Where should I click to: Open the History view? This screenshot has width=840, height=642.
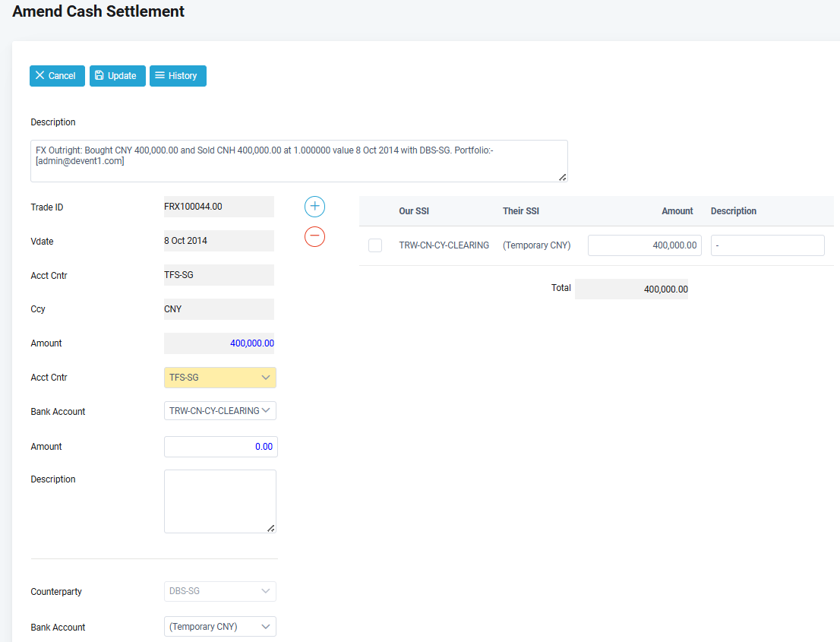coord(178,76)
